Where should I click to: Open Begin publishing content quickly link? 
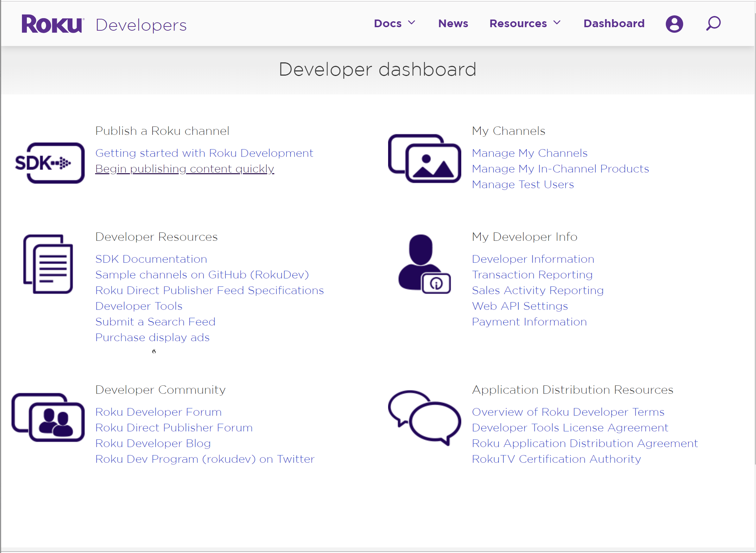click(x=185, y=169)
